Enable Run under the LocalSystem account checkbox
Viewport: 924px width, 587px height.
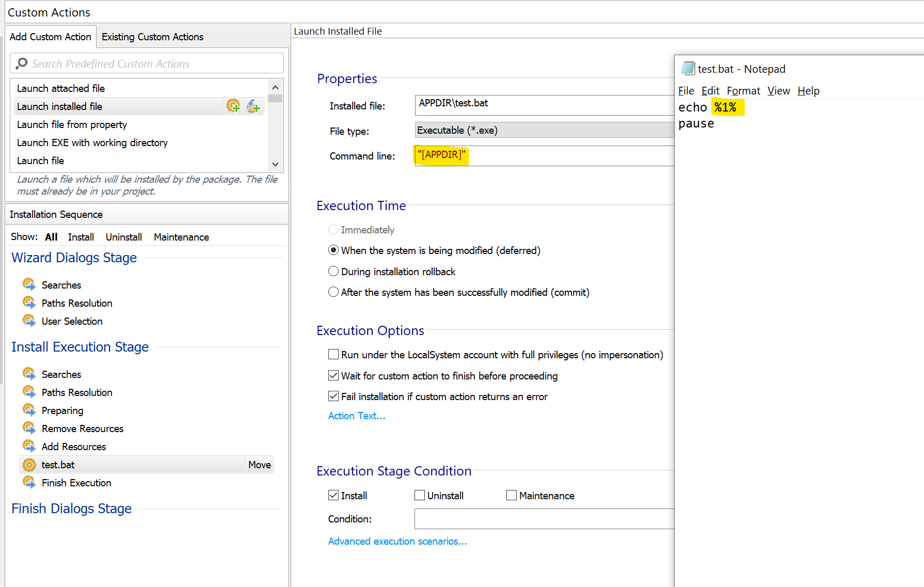coord(333,354)
